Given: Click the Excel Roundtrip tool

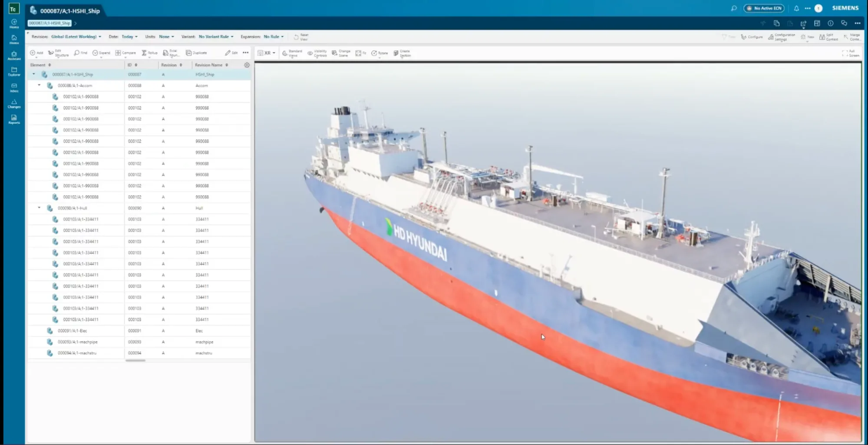Looking at the screenshot, I should pos(171,53).
